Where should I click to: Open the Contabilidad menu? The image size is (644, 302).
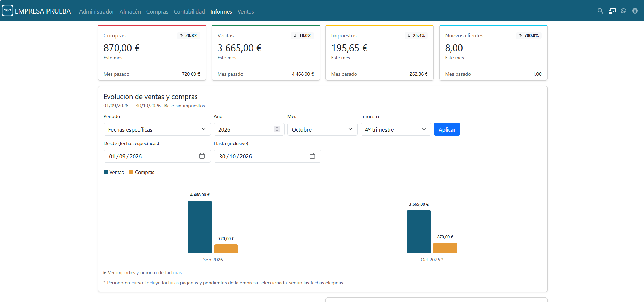pos(189,11)
